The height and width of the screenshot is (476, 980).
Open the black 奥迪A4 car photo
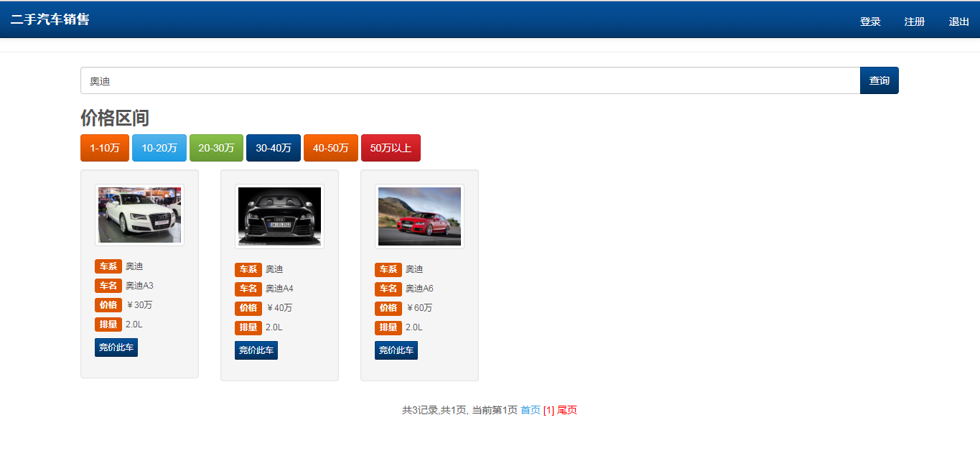pyautogui.click(x=279, y=217)
